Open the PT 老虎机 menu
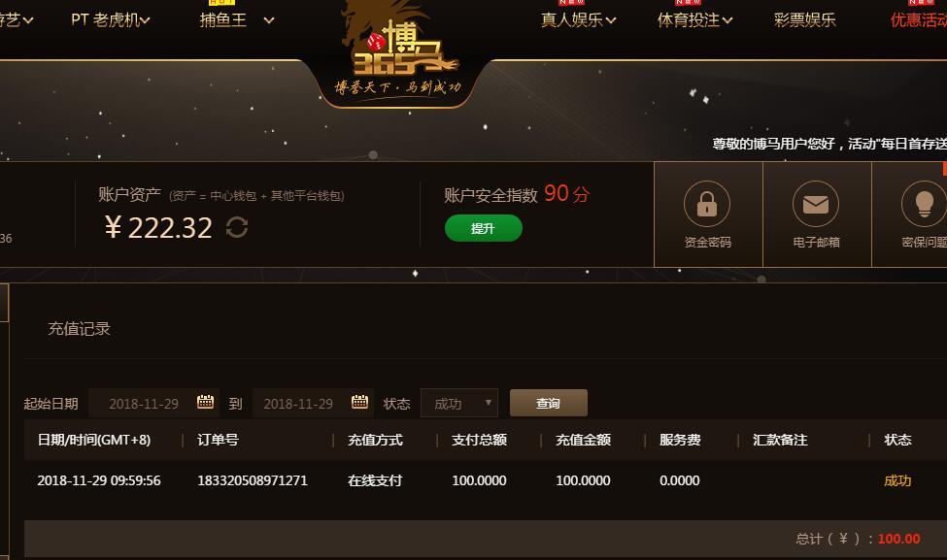This screenshot has height=560, width=947. [111, 20]
